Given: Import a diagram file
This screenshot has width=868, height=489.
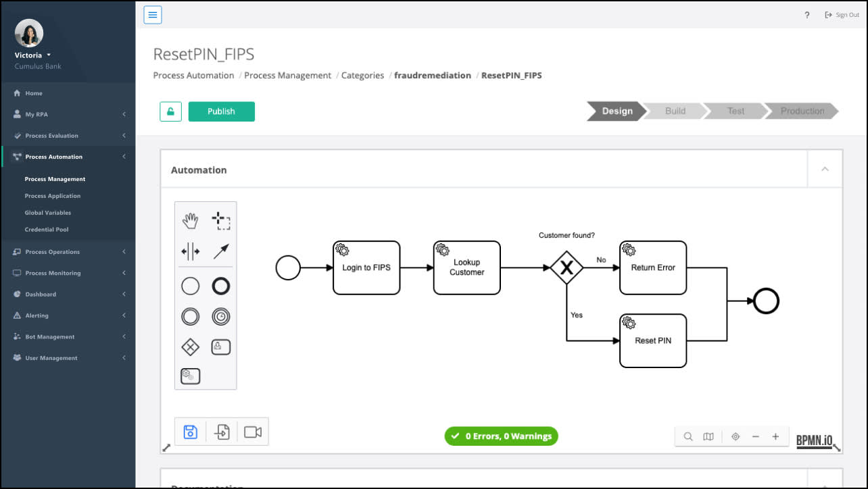Looking at the screenshot, I should (222, 432).
